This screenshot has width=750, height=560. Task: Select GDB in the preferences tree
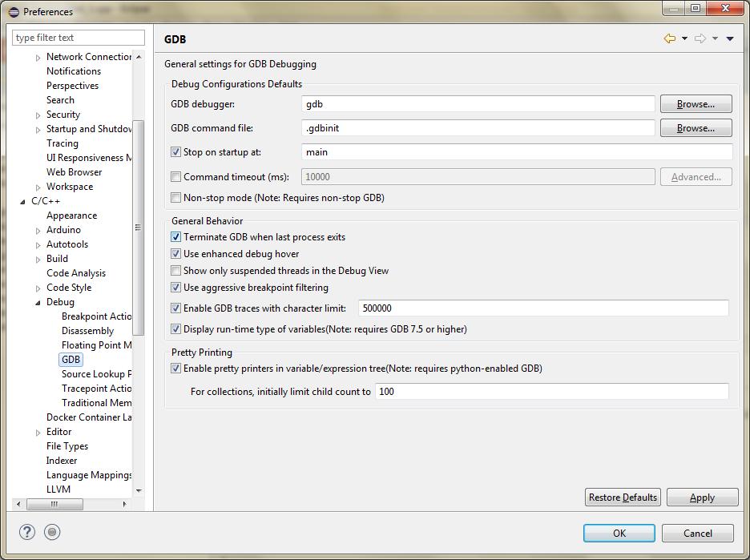pos(71,359)
